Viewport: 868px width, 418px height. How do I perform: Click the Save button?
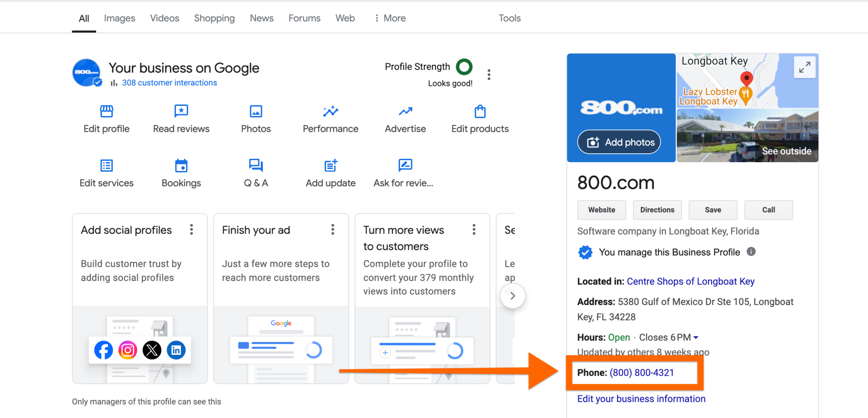pos(713,210)
